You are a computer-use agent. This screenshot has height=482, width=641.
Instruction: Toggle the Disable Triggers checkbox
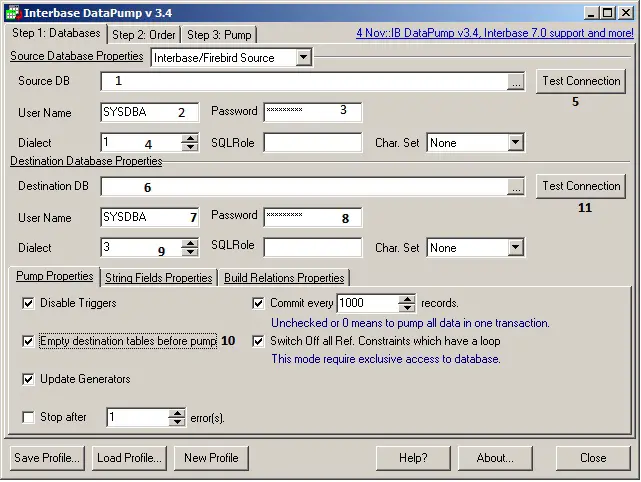coord(28,303)
